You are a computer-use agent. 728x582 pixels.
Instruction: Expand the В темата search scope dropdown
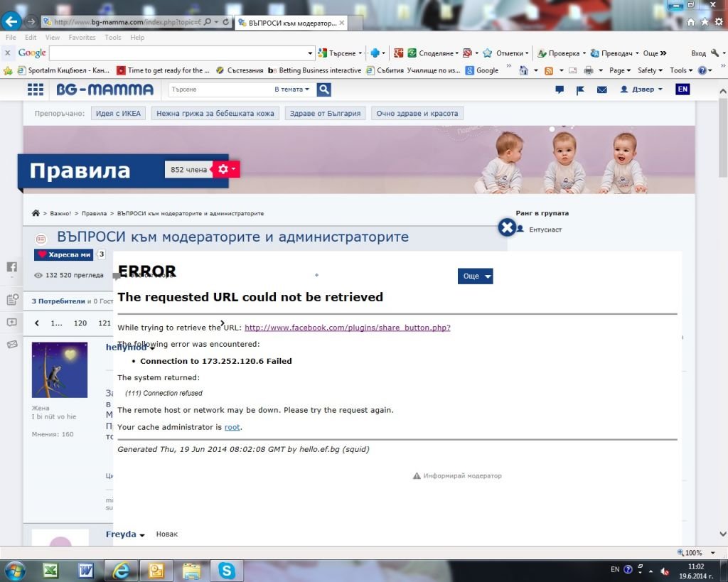291,89
